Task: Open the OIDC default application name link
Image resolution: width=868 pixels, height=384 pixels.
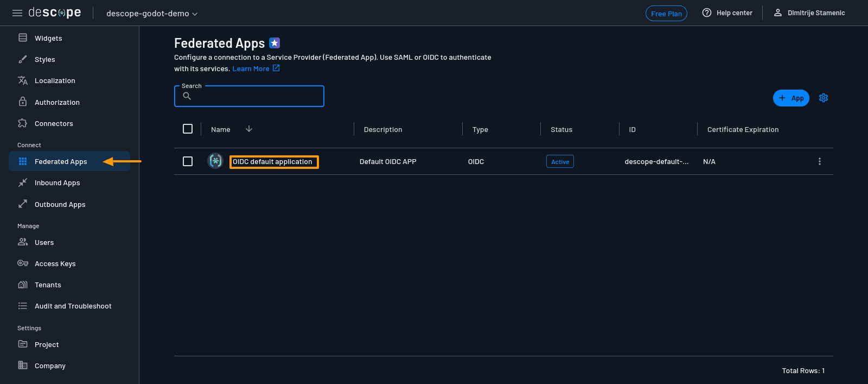Action: tap(272, 162)
